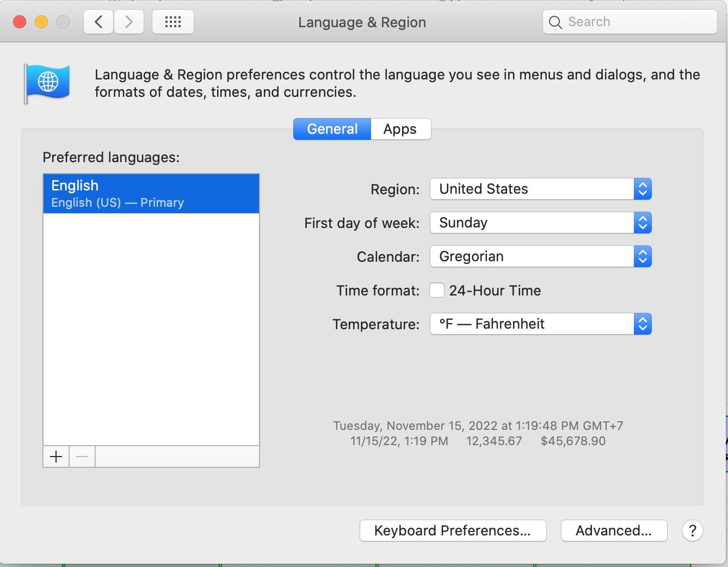This screenshot has height=567, width=728.
Task: Click the Preferred languages label
Action: [111, 157]
